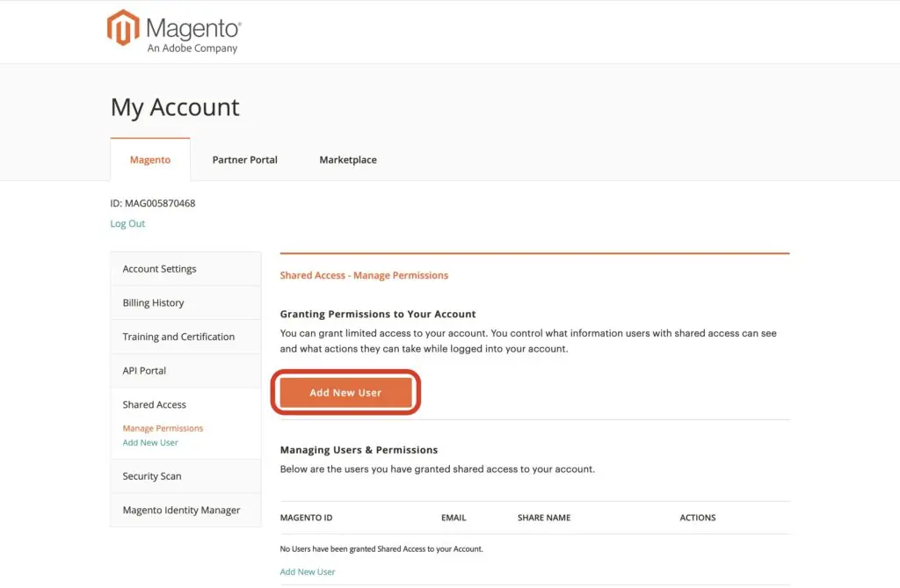Click the Log Out link
This screenshot has width=900, height=588.
point(127,223)
